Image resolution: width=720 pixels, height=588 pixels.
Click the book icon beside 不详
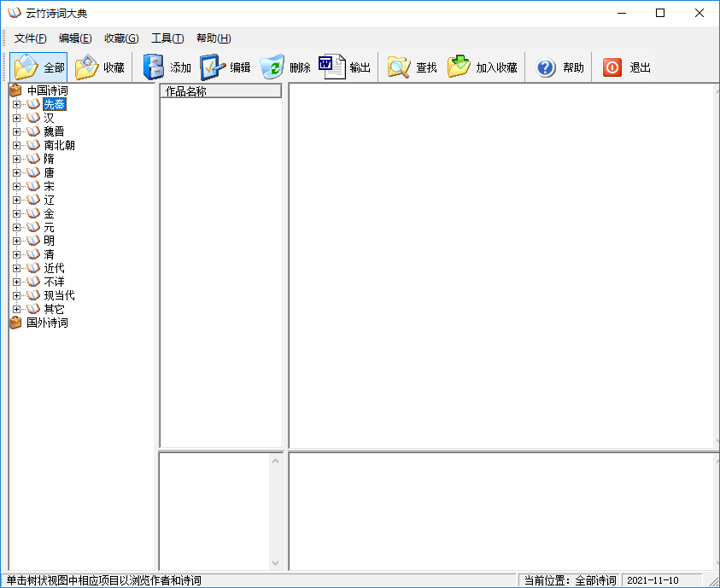[x=33, y=282]
